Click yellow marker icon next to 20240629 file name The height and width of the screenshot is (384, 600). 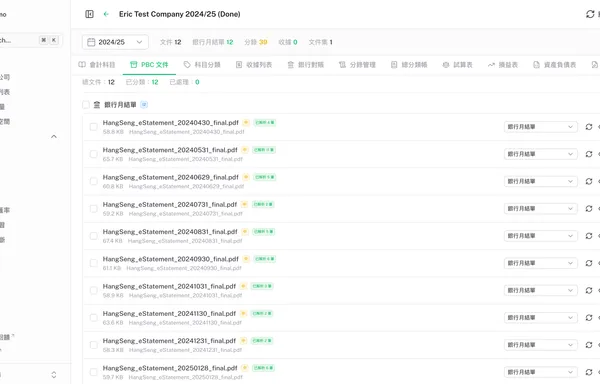pyautogui.click(x=246, y=177)
